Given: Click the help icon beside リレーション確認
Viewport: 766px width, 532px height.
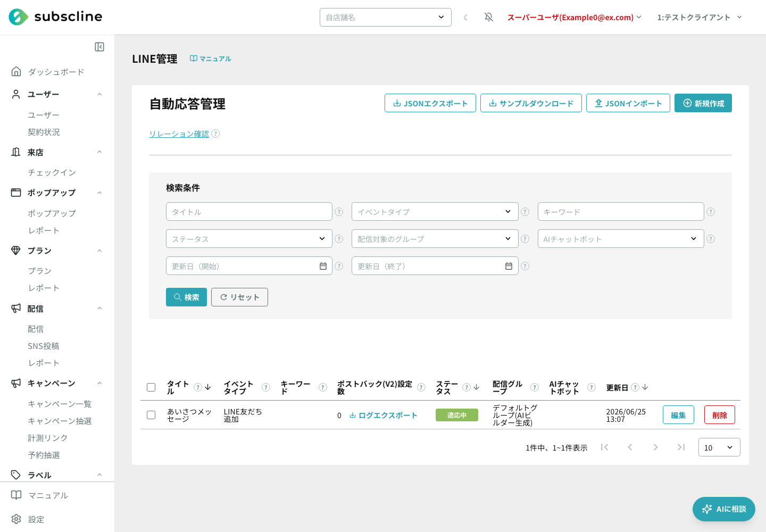Looking at the screenshot, I should click(x=215, y=134).
